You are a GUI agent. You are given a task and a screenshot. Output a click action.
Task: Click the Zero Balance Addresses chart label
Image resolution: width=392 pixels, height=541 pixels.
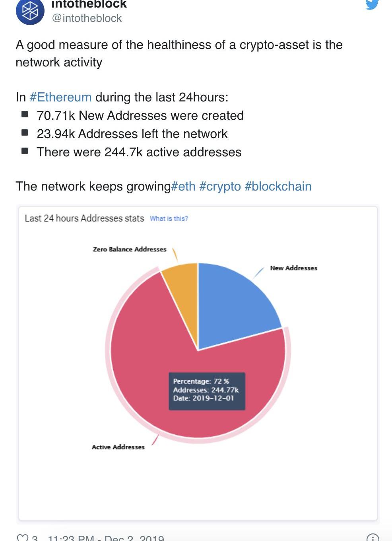point(130,249)
